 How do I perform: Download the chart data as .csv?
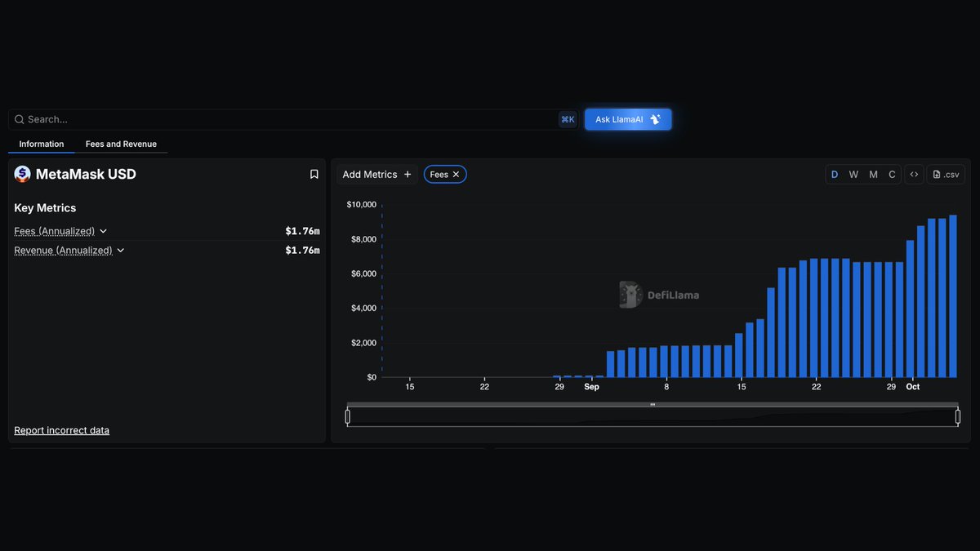(946, 174)
